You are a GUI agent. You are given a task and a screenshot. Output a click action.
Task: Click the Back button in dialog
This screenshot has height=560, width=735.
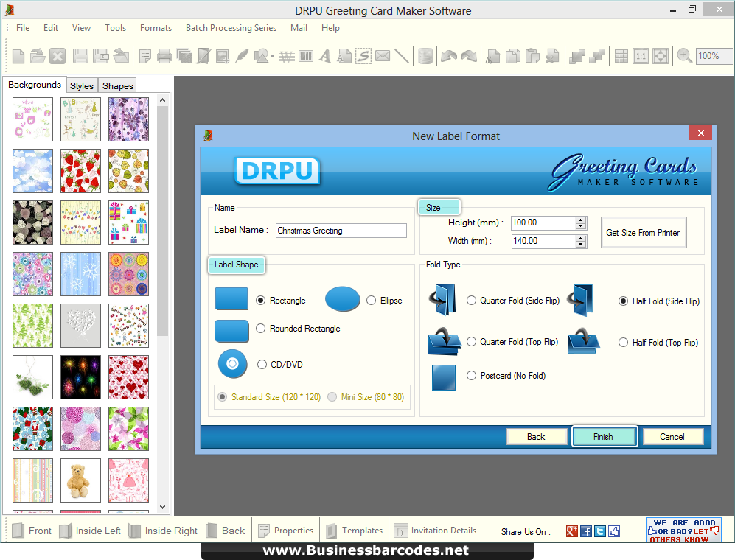click(536, 437)
